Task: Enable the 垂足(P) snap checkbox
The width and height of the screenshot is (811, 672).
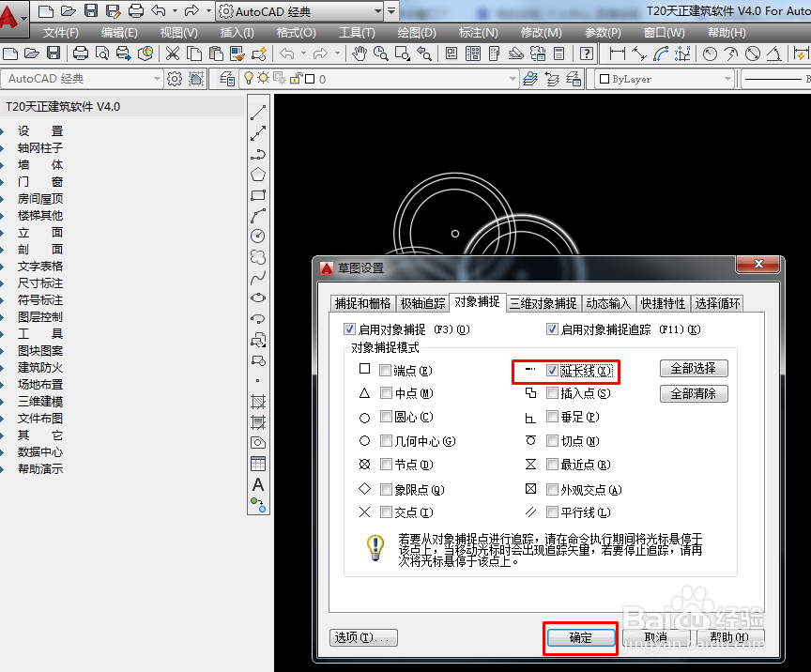Action: click(552, 417)
